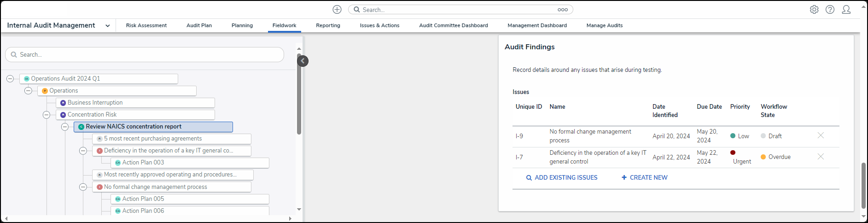Open the settings gear icon

814,10
